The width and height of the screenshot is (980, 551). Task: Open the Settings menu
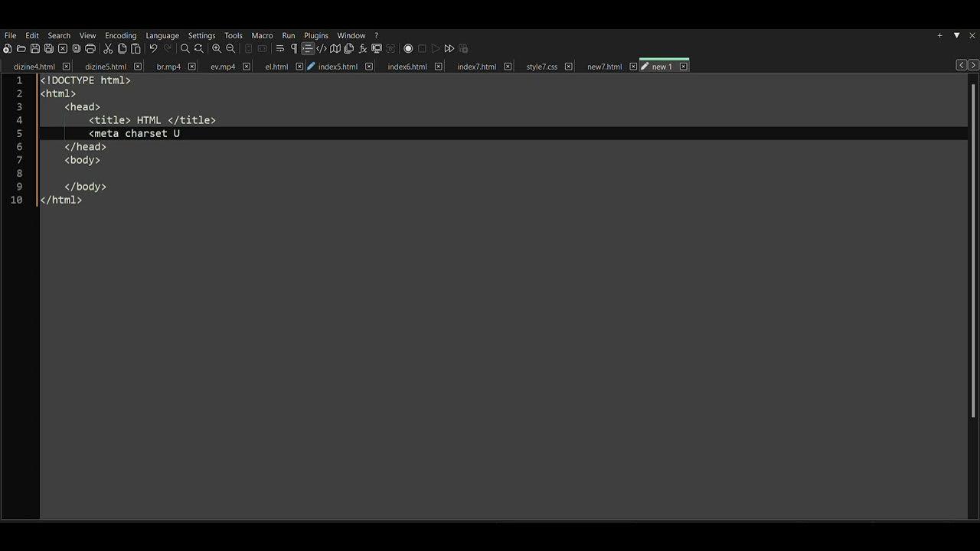click(202, 35)
